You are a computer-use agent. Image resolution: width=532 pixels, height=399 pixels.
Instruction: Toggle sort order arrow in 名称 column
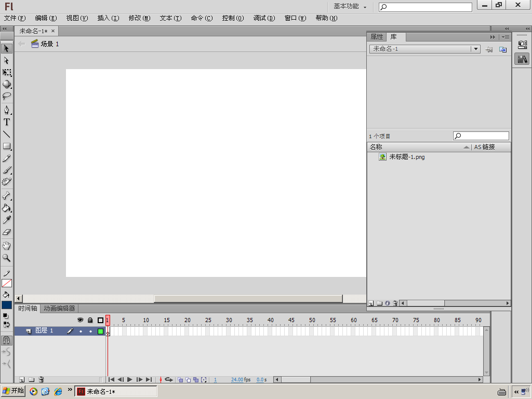pos(467,147)
